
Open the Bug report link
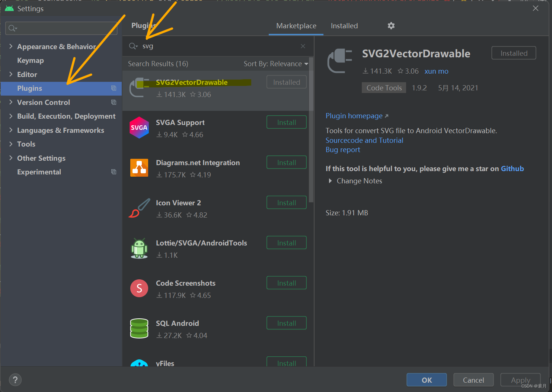point(343,150)
